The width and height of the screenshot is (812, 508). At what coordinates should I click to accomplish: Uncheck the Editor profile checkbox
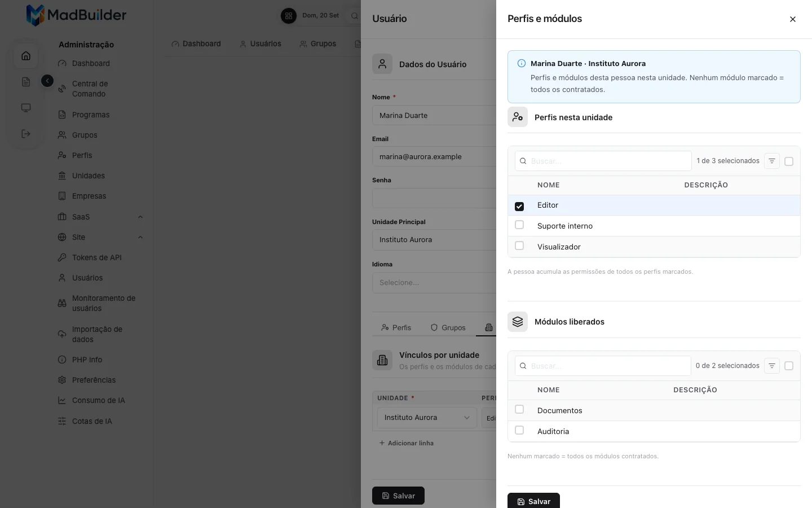tap(519, 206)
